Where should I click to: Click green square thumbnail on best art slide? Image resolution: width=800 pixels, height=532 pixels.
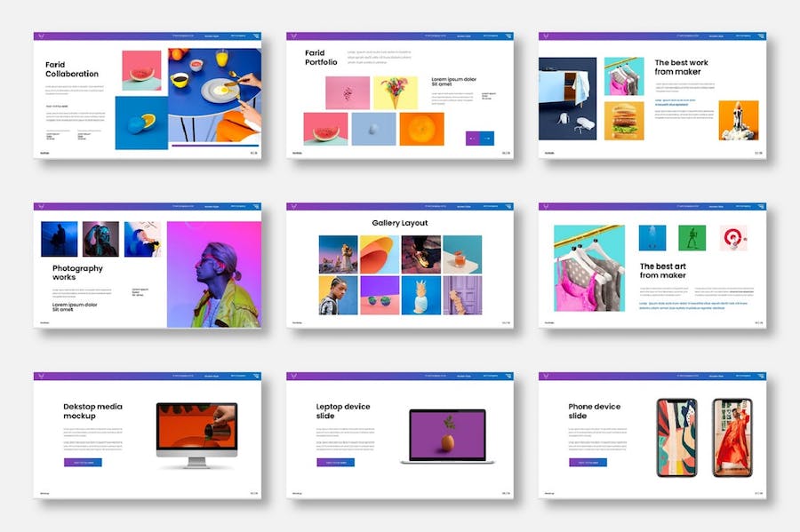coord(692,238)
